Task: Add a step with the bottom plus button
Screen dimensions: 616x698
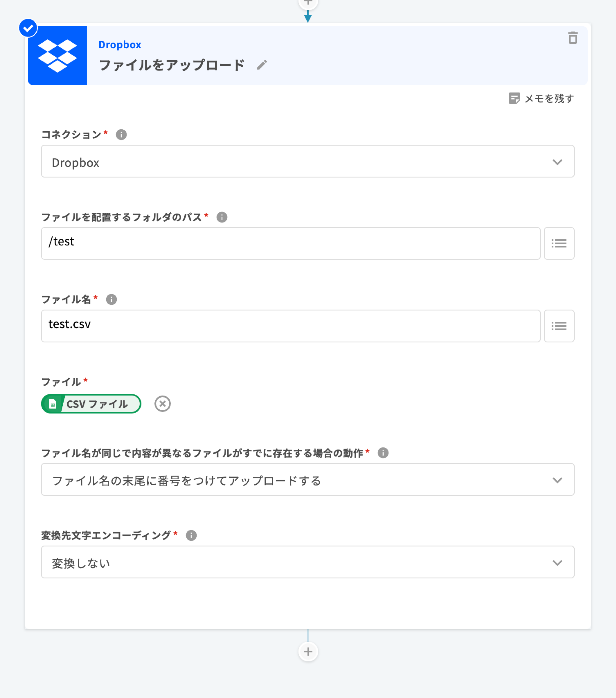Action: pyautogui.click(x=308, y=652)
